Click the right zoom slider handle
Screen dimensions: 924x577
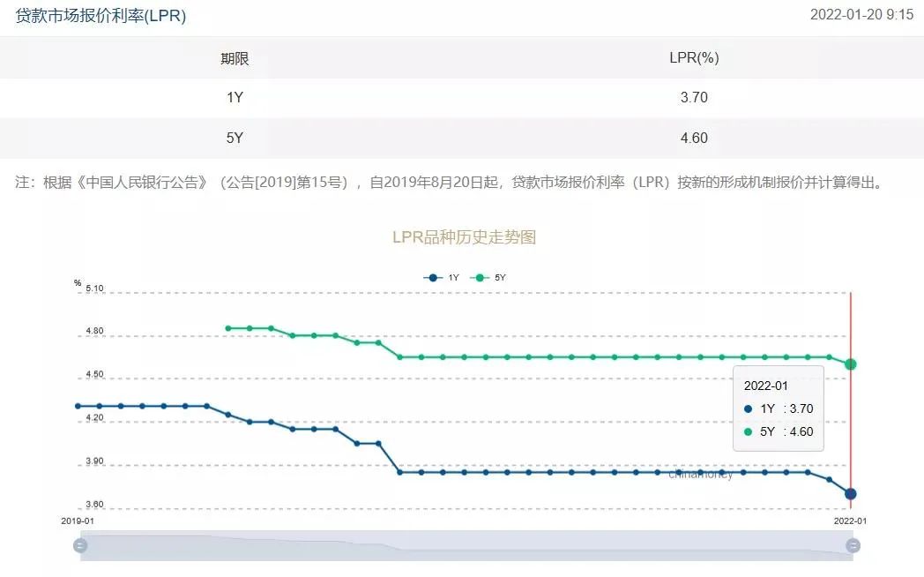[x=853, y=546]
